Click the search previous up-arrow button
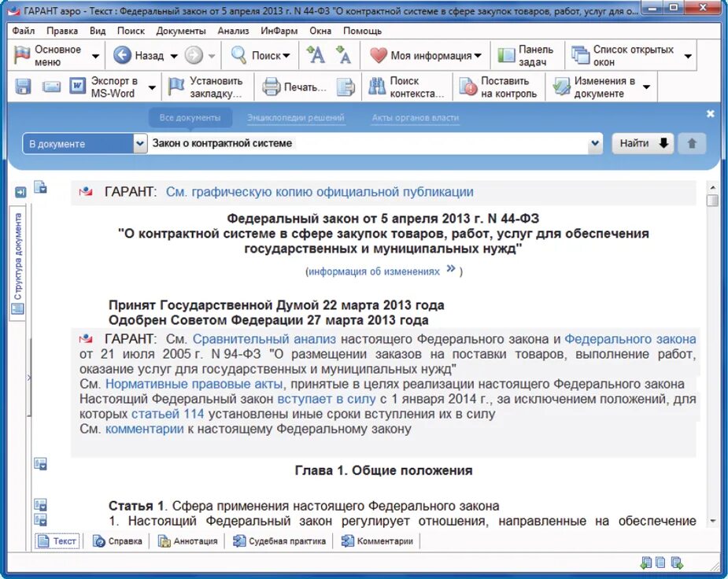Viewport: 728px width, 579px height. (693, 143)
